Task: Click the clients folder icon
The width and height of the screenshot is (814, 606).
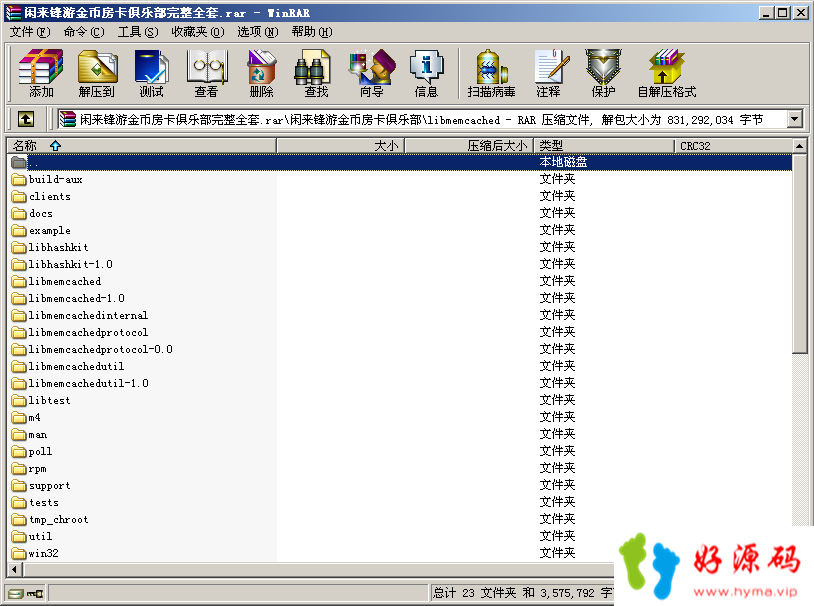Action: [19, 197]
